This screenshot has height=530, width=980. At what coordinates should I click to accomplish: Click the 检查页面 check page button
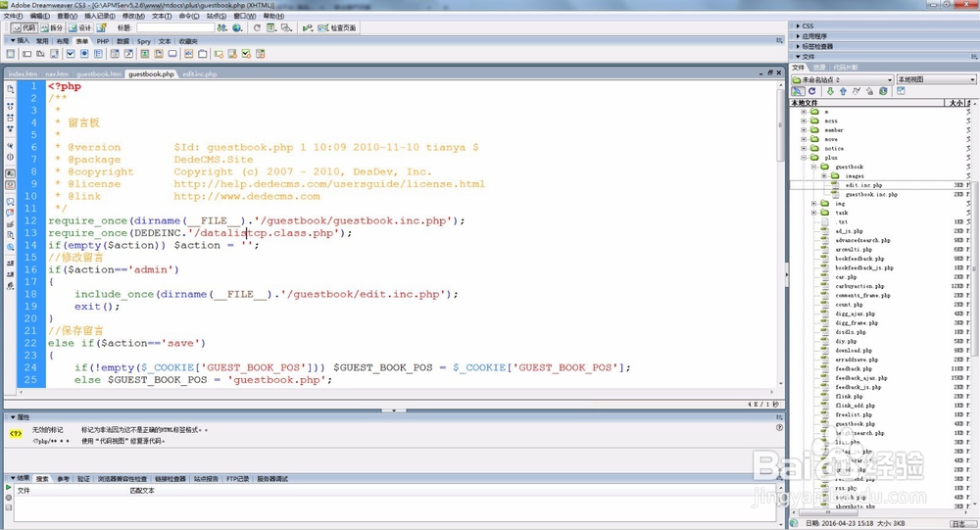[337, 28]
